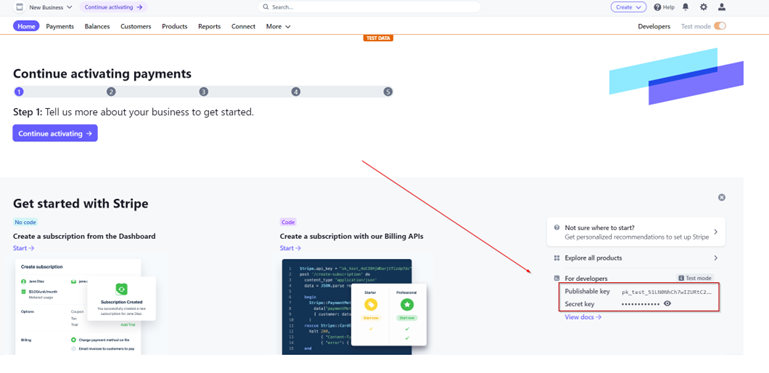Screen dimensions: 769x373
Task: Open settings gear icon
Action: pyautogui.click(x=703, y=7)
